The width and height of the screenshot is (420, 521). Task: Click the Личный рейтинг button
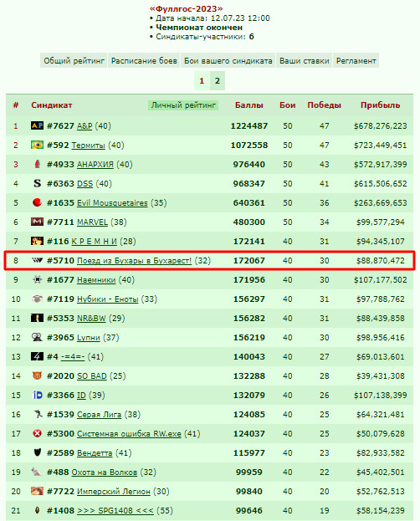click(x=183, y=105)
